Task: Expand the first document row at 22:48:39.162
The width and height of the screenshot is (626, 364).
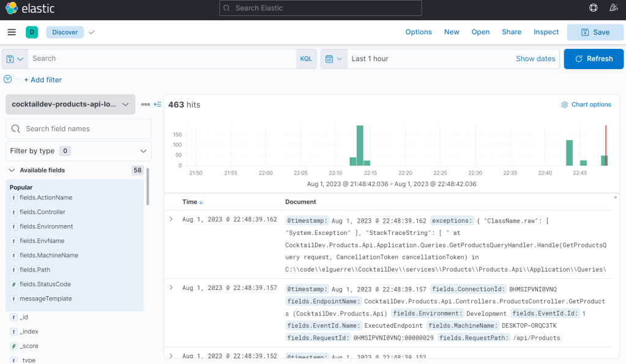Action: pyautogui.click(x=171, y=219)
